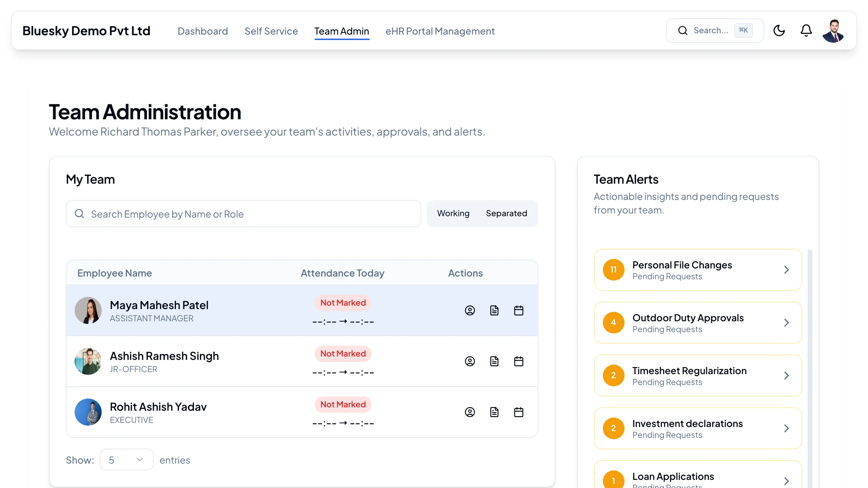Viewport: 868px width, 488px height.
Task: Click the Attendance Today column header
Action: [x=342, y=273]
